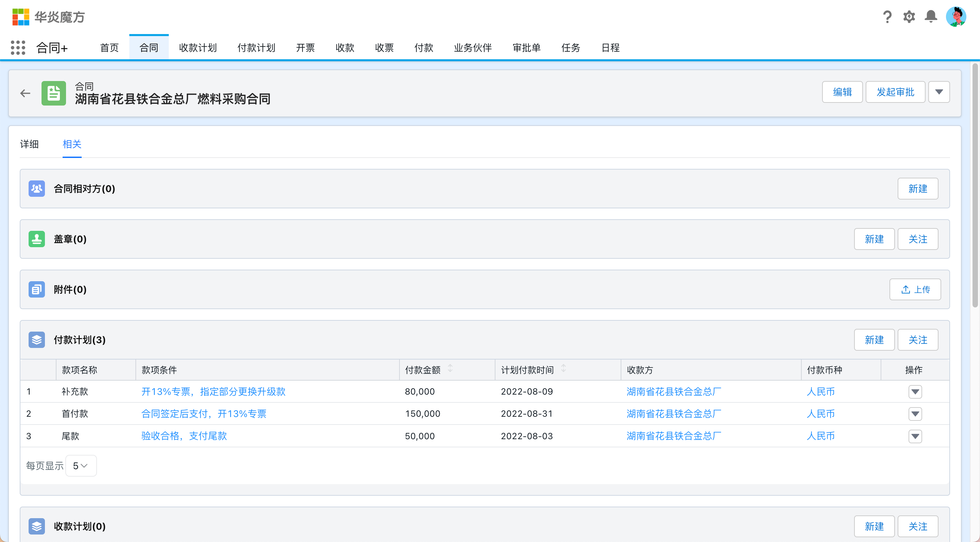Click the 新建 button in the 合同相对方 section

coord(918,189)
